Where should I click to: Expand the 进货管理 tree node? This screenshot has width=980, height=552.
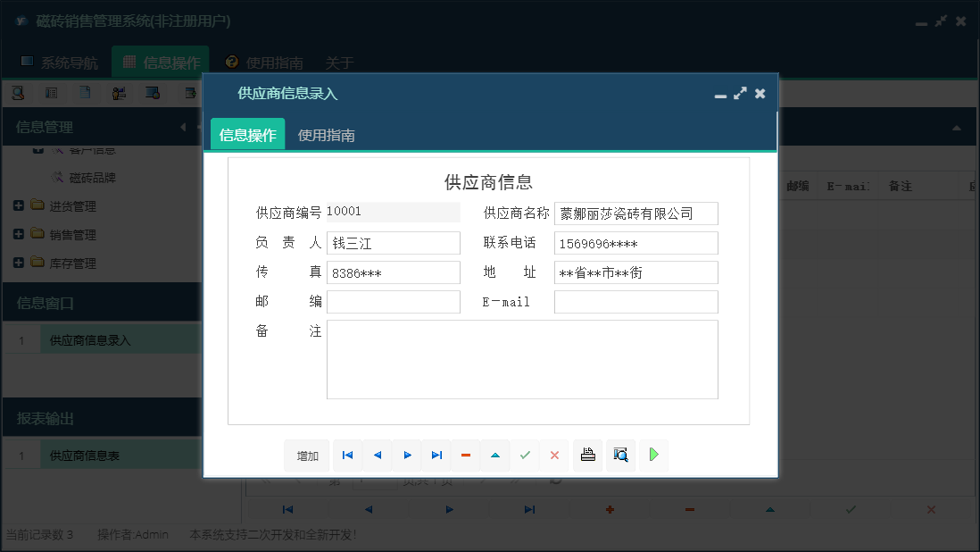(x=18, y=205)
